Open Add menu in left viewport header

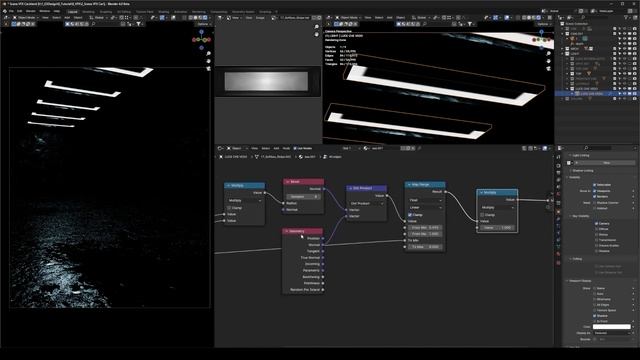[67, 18]
